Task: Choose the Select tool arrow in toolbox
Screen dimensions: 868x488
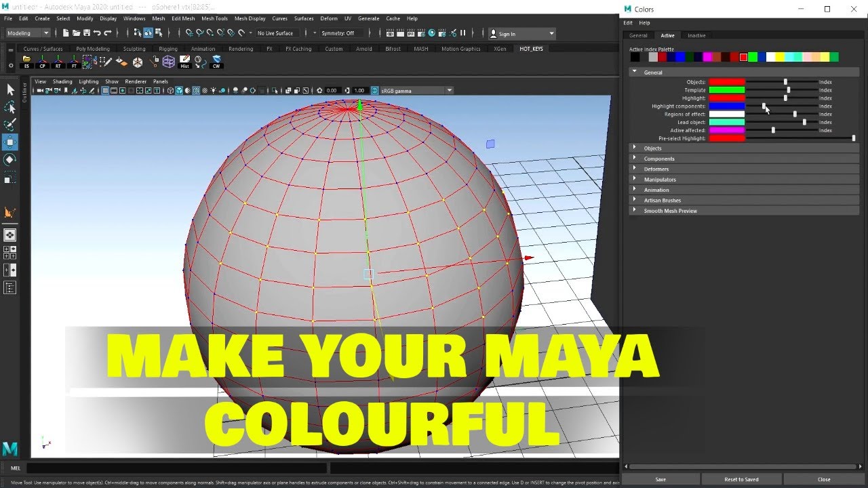Action: click(x=10, y=89)
